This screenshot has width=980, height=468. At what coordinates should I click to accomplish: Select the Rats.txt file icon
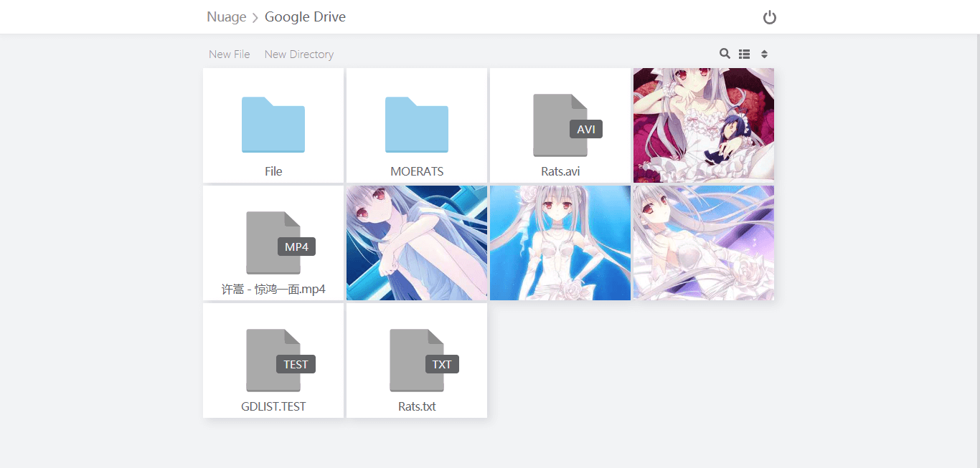coord(423,360)
